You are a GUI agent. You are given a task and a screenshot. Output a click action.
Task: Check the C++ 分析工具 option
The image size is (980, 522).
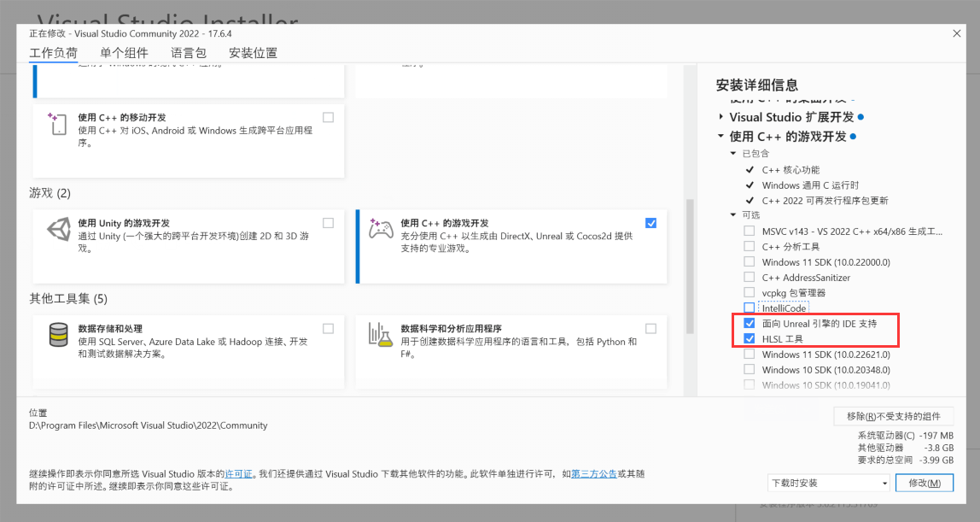tap(749, 246)
